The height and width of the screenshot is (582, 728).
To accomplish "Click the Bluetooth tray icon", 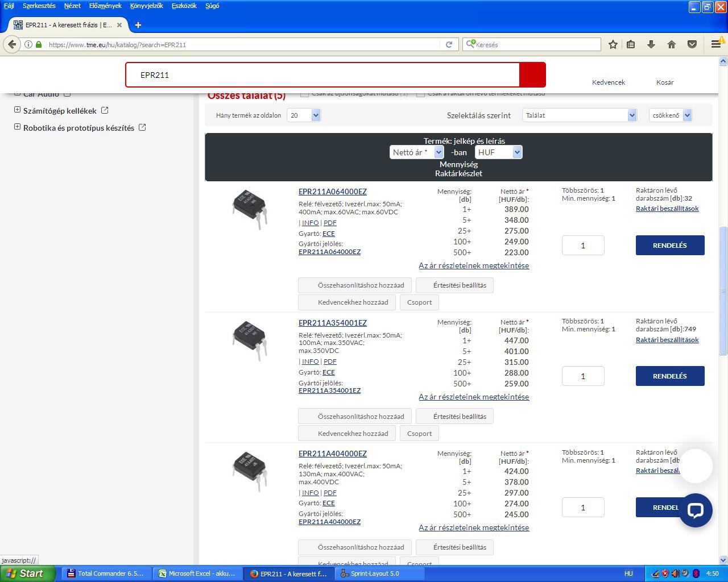I will pyautogui.click(x=696, y=573).
